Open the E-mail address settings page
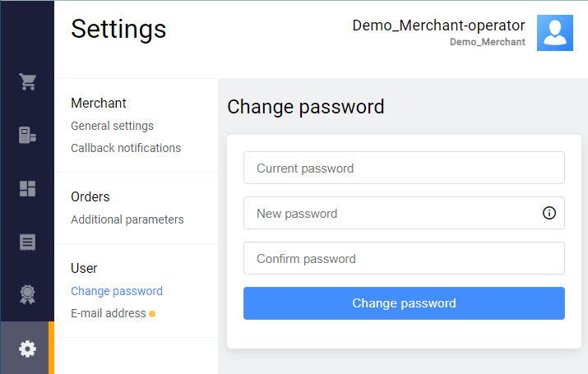The height and width of the screenshot is (374, 588). (x=108, y=313)
